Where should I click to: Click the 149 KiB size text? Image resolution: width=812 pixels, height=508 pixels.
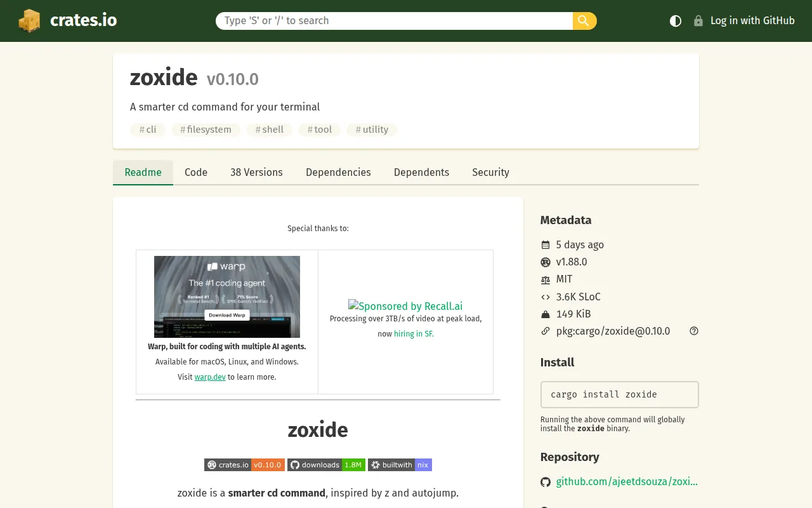point(573,314)
